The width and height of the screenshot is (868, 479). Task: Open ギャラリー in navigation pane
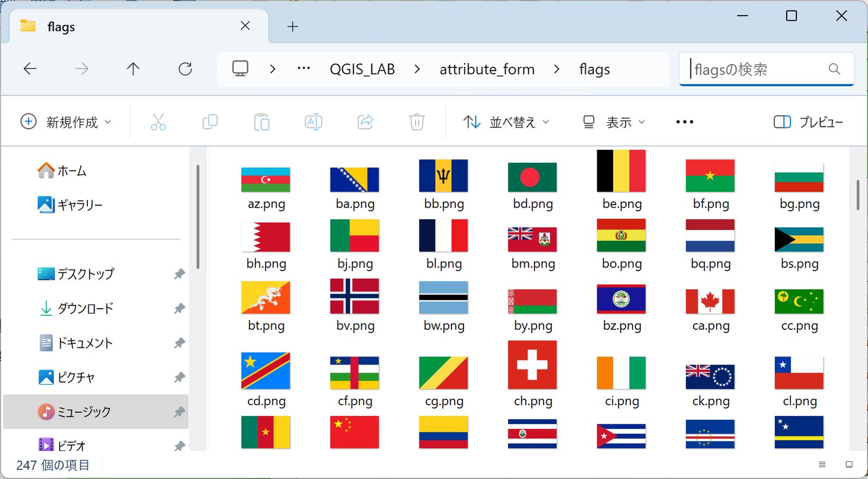(x=70, y=205)
